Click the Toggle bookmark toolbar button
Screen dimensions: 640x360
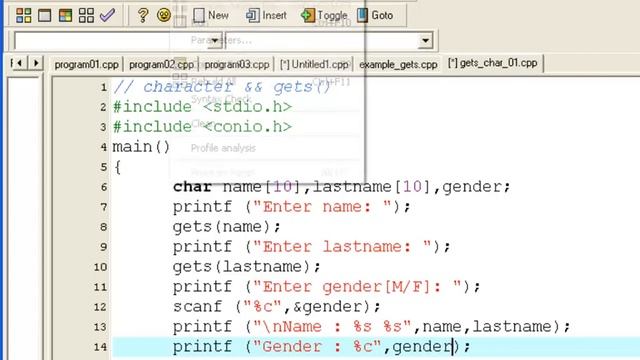[x=324, y=16]
